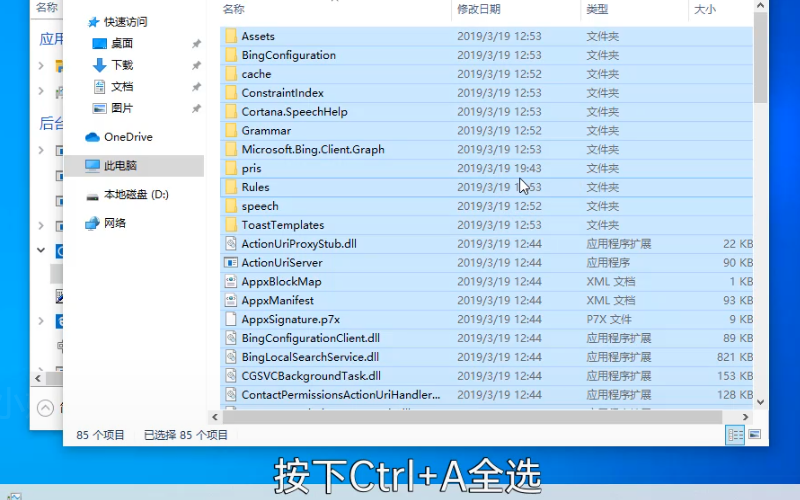Viewport: 800px width, 500px height.
Task: Click the horizontal scrollbar right arrow
Action: [x=745, y=416]
